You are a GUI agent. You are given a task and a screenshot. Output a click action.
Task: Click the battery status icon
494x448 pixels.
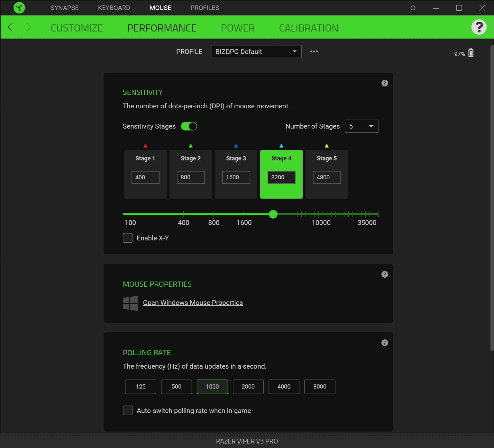tap(471, 53)
